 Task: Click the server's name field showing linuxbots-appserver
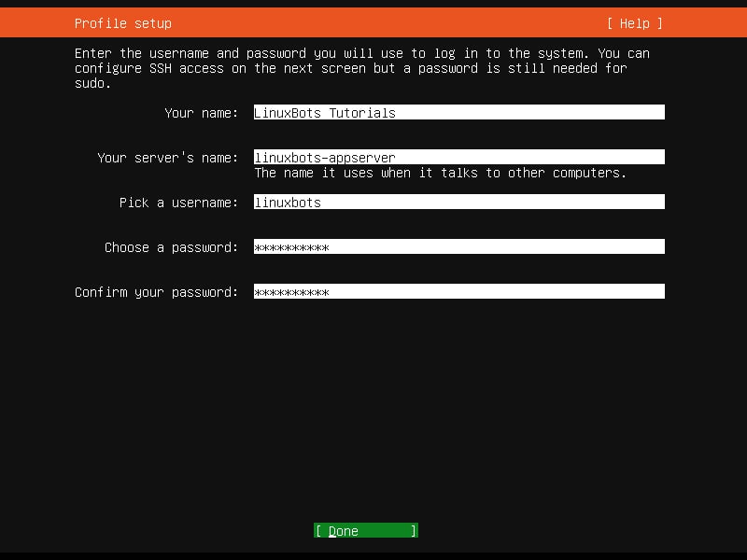458,156
